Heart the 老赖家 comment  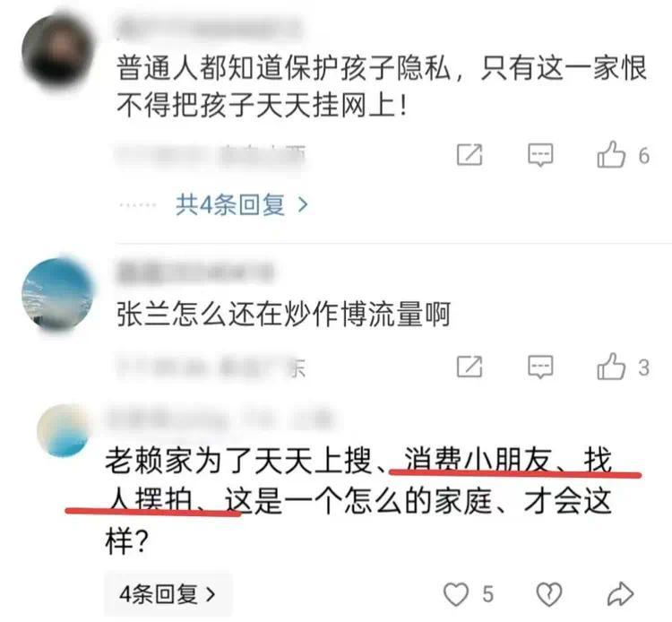(x=455, y=594)
